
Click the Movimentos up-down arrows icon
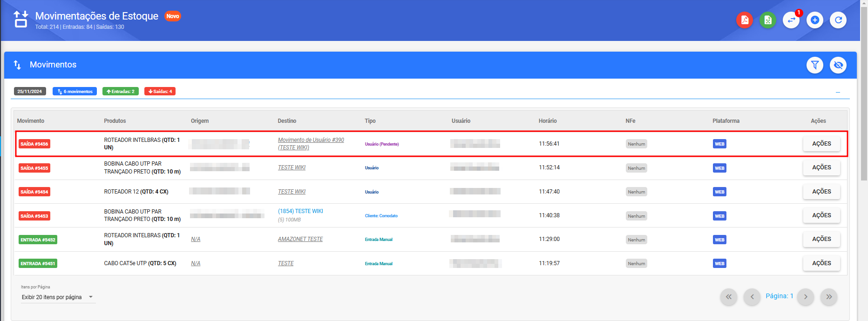(17, 65)
